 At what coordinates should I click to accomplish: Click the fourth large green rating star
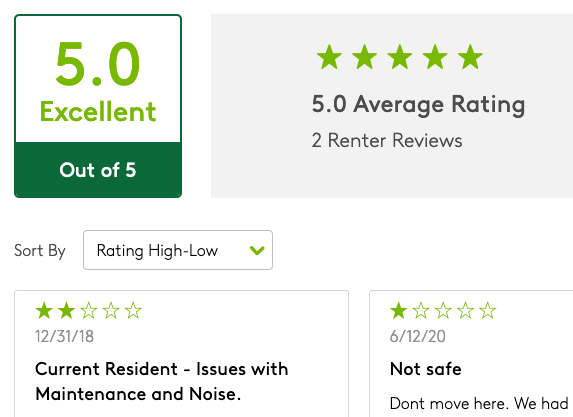point(435,57)
